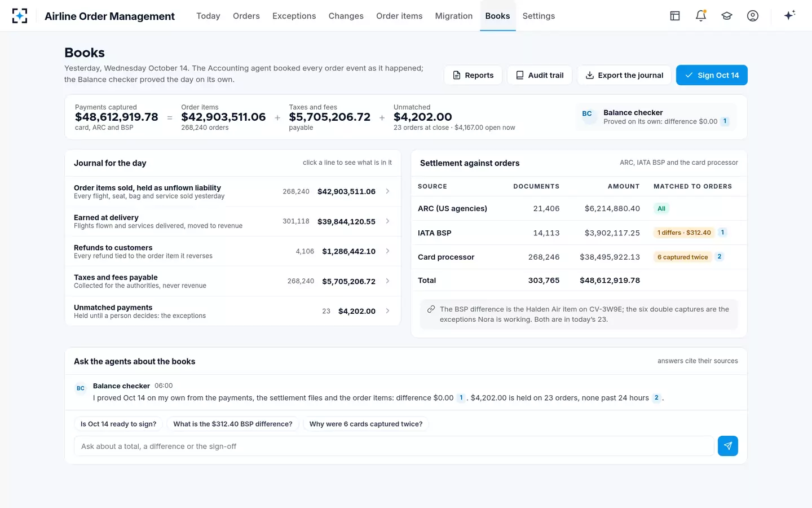Open the layout panel icon in header
The image size is (812, 508).
(x=675, y=16)
